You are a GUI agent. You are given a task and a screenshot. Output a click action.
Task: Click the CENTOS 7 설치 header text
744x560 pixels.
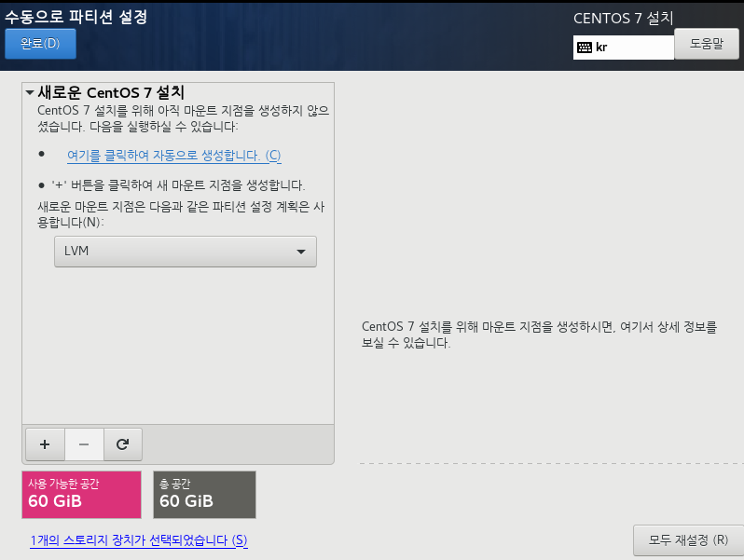pos(623,18)
